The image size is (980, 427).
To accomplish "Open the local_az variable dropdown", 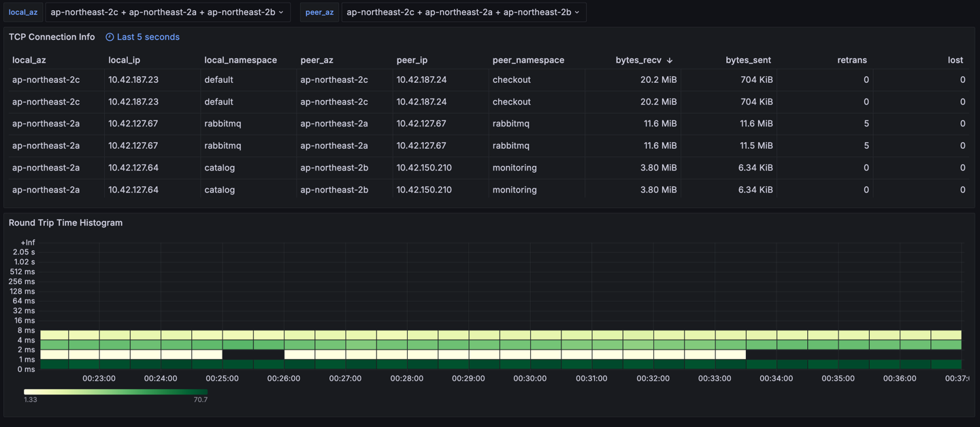I will coord(167,12).
